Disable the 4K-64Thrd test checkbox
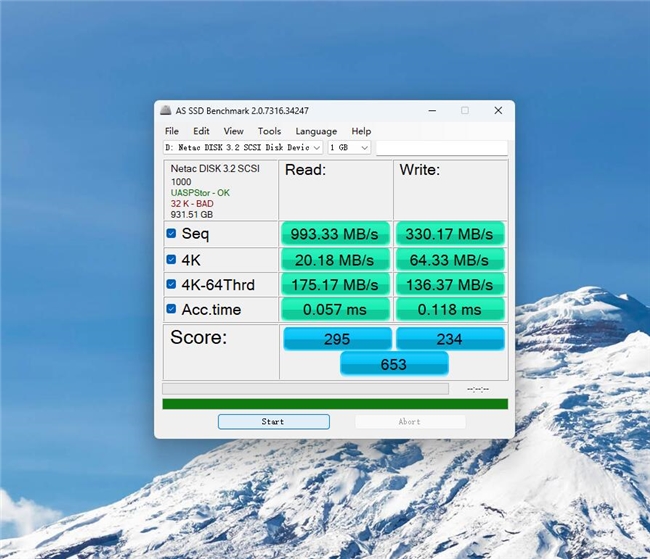The image size is (650, 559). point(171,285)
